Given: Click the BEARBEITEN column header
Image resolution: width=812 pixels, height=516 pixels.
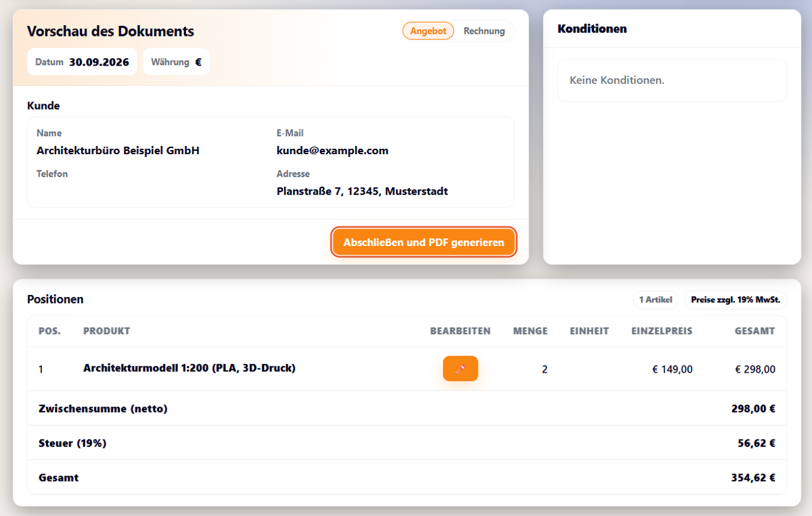Looking at the screenshot, I should (x=460, y=331).
